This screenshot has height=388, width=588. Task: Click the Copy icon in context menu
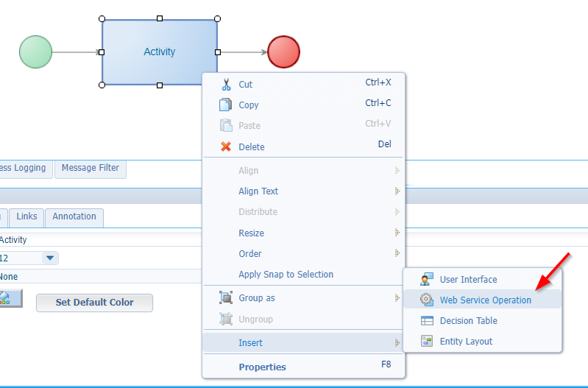pyautogui.click(x=226, y=105)
